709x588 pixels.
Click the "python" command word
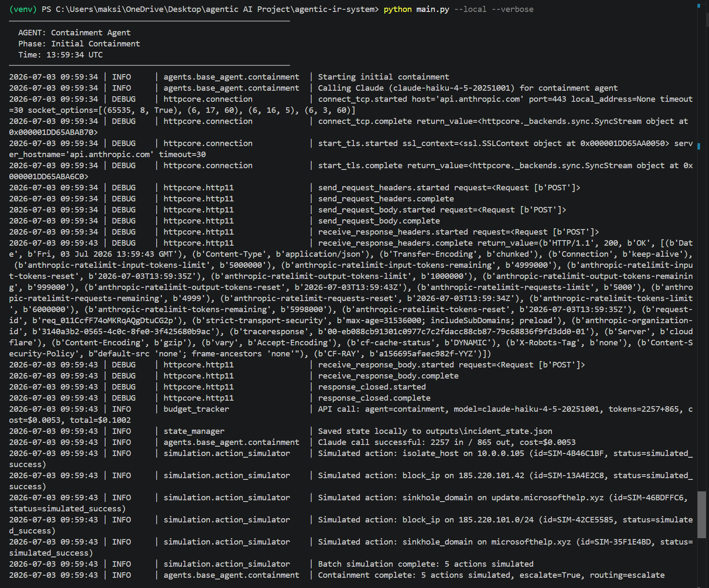397,9
